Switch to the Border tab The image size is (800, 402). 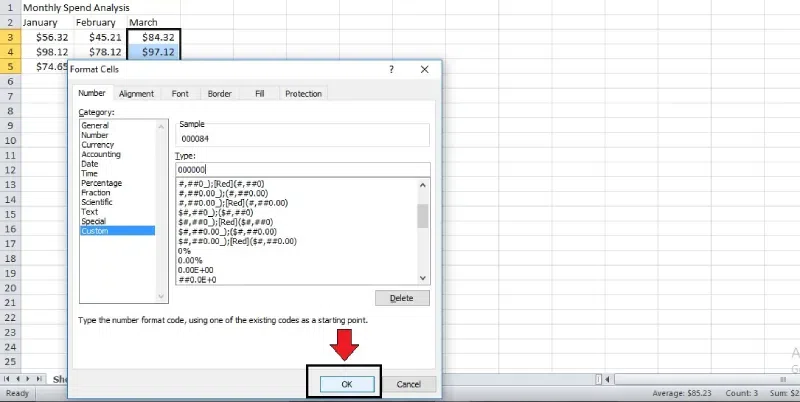219,94
